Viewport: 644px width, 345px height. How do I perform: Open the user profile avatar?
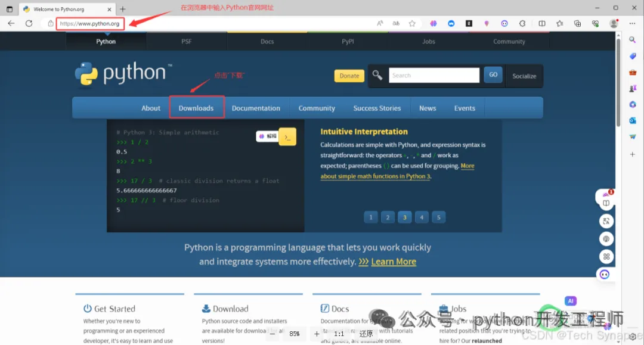(614, 23)
